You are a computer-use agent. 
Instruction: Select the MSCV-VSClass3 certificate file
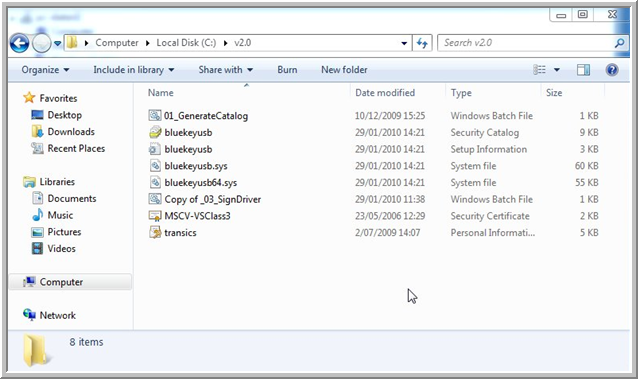[x=197, y=216]
